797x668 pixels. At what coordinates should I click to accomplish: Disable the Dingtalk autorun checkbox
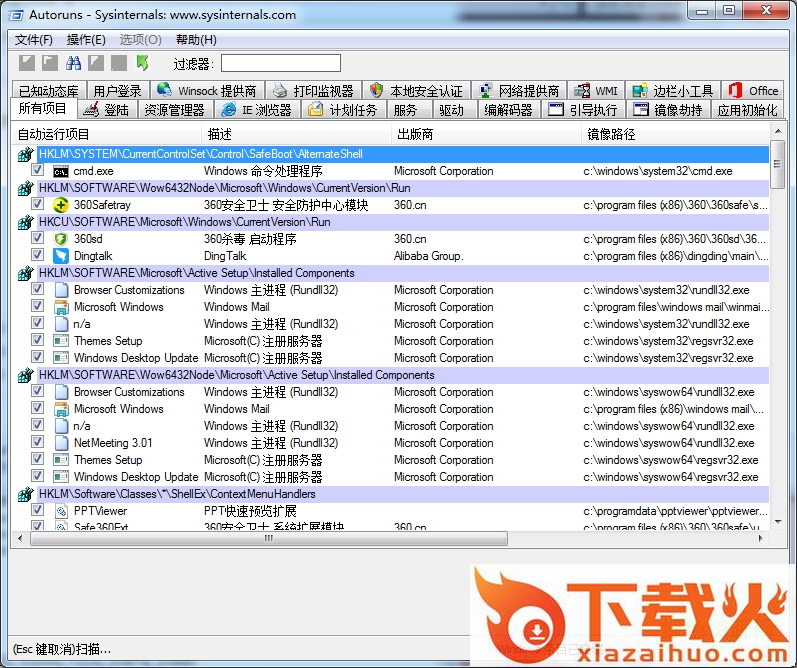click(x=37, y=255)
